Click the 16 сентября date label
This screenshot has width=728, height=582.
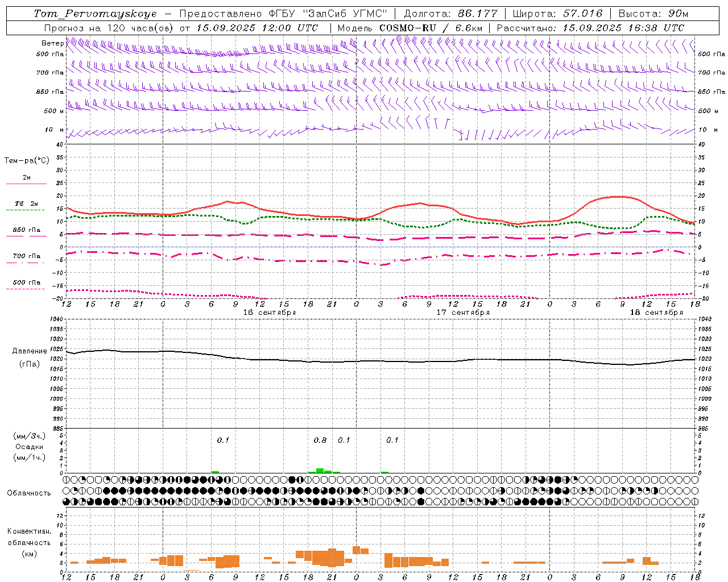270,313
